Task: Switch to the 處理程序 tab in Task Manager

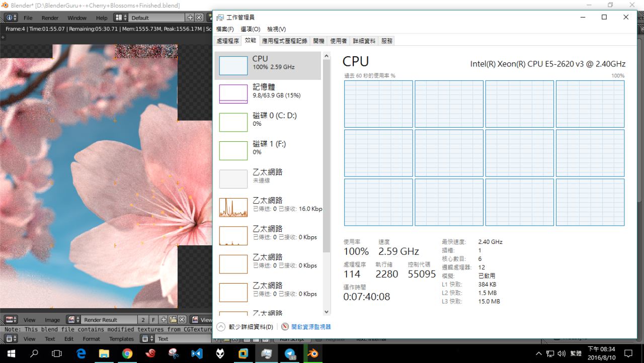Action: coord(227,41)
